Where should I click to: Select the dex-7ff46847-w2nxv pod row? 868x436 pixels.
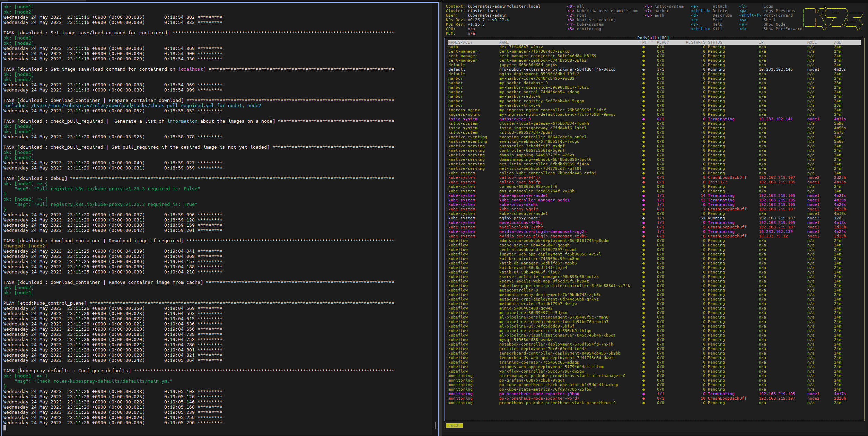[521, 47]
